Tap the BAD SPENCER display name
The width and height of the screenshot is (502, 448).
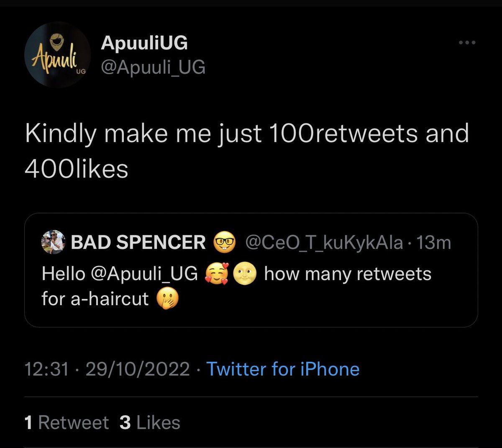(138, 242)
